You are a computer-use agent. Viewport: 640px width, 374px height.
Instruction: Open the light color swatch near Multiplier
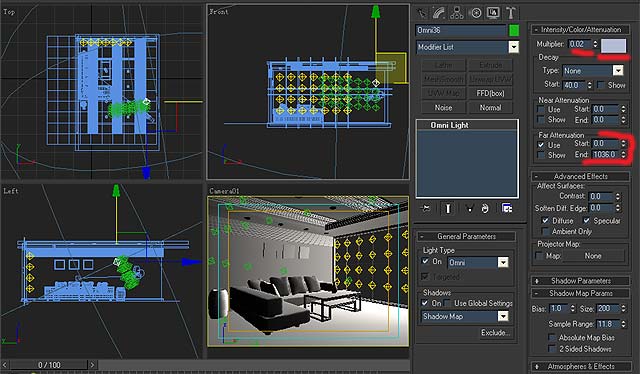pyautogui.click(x=613, y=46)
